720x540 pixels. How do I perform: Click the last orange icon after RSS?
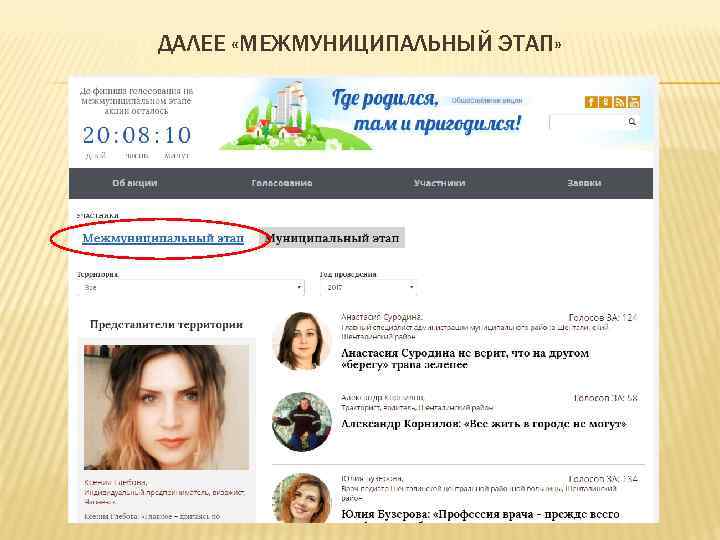[634, 102]
